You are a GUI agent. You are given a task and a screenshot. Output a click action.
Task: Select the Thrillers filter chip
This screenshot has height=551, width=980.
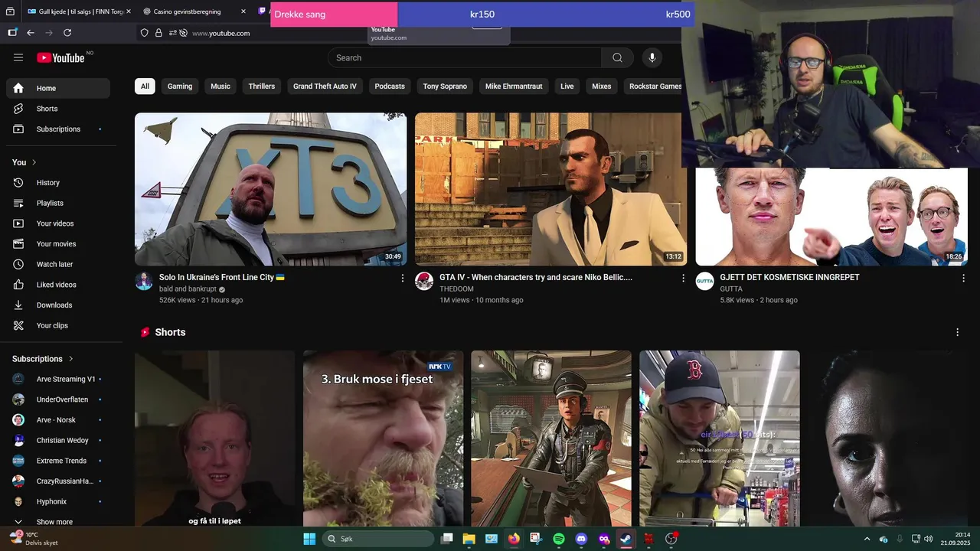pyautogui.click(x=262, y=86)
